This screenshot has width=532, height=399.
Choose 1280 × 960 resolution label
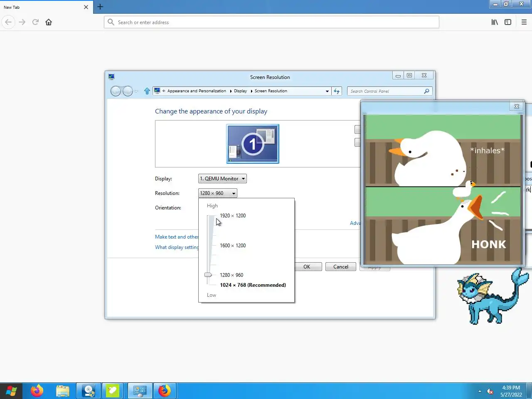click(232, 275)
